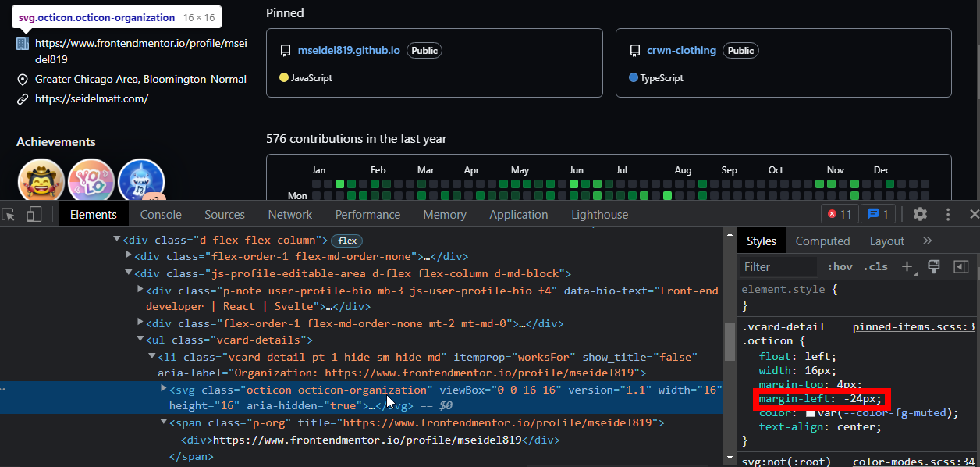Visit the https://seidelmatt.com/ link
The height and width of the screenshot is (467, 980).
coord(91,99)
